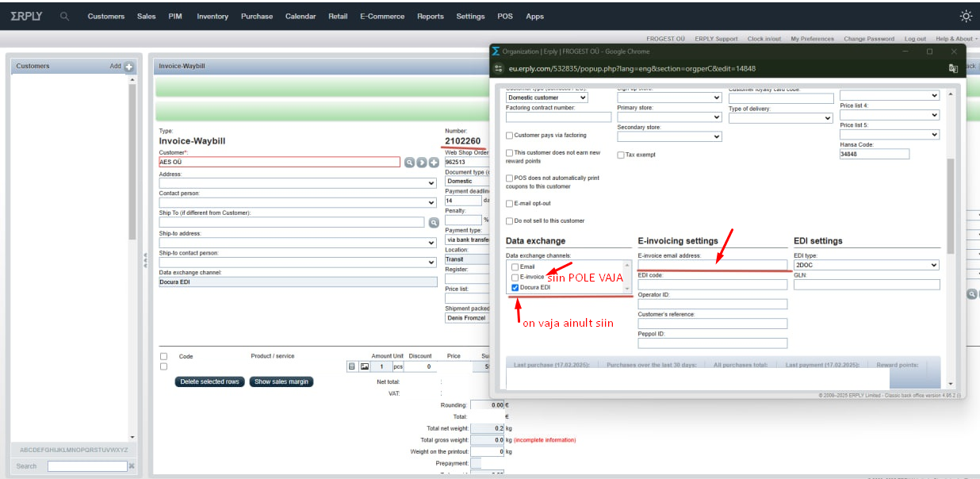Screen dimensions: 980x479
Task: Click the add-customer plus icon beside AES OÜ
Action: click(434, 162)
